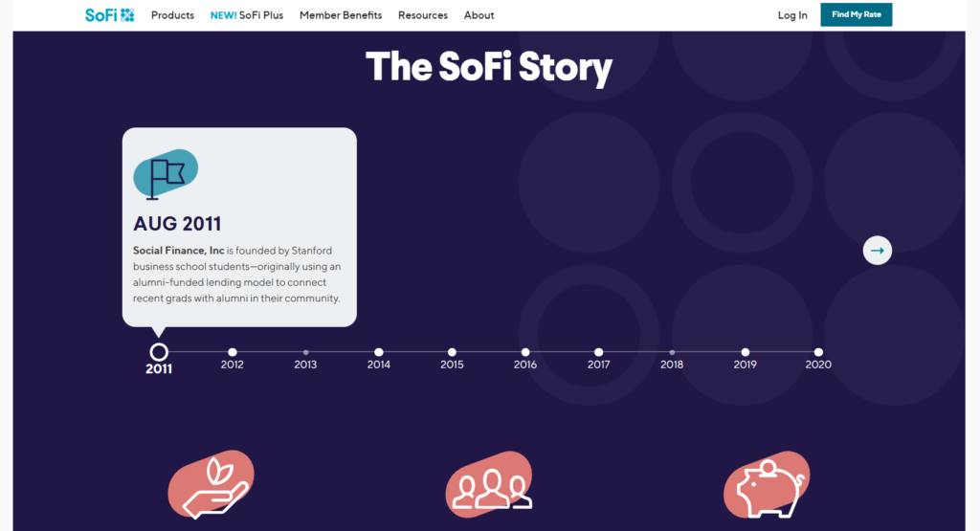Select the 2014 timeline point
The height and width of the screenshot is (531, 980).
pyautogui.click(x=379, y=352)
